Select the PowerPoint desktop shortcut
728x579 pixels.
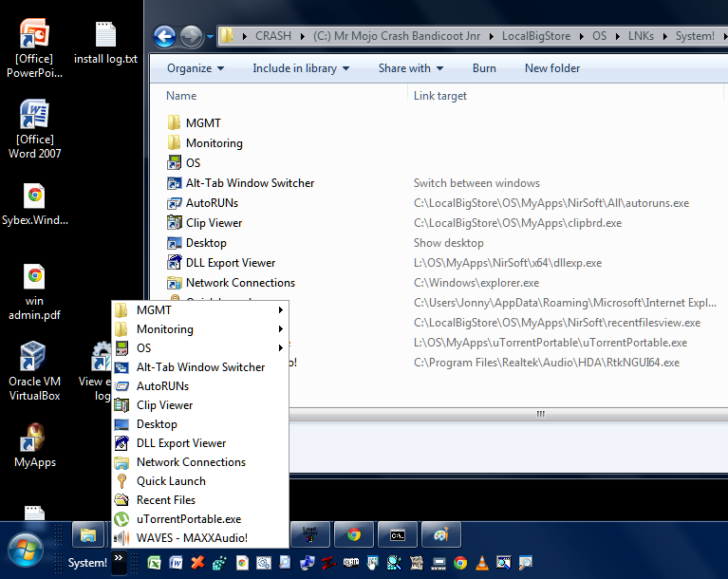tap(34, 48)
